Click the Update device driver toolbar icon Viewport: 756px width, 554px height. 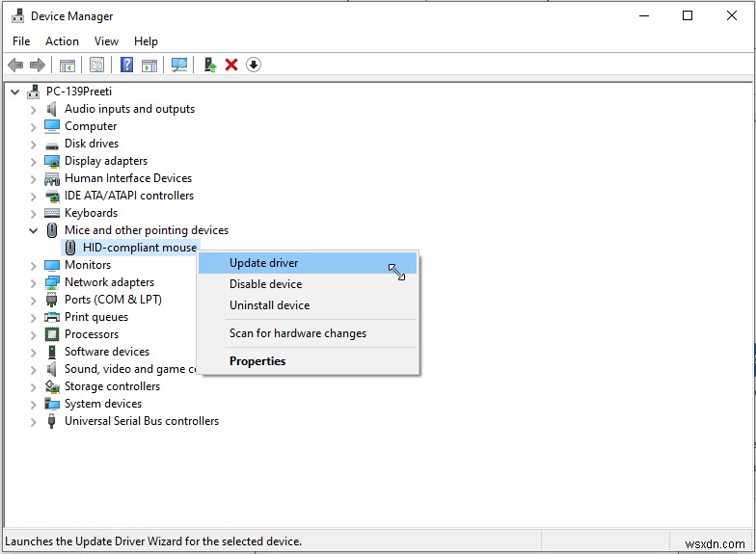(x=210, y=65)
